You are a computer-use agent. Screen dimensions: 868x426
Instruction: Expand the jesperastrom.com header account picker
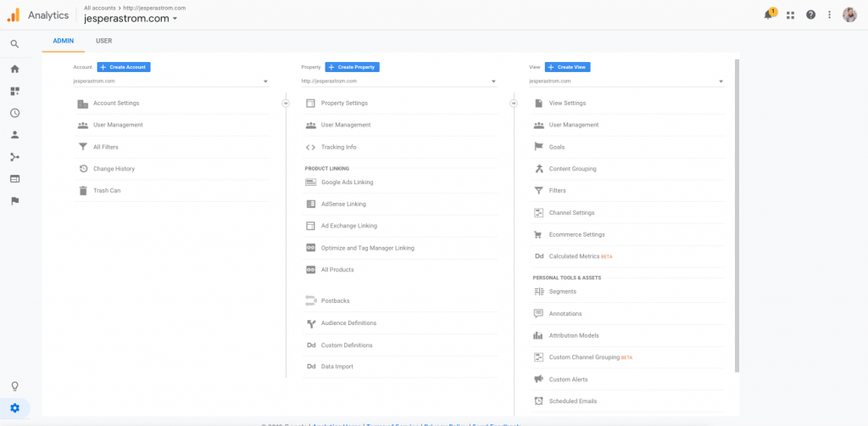[131, 19]
